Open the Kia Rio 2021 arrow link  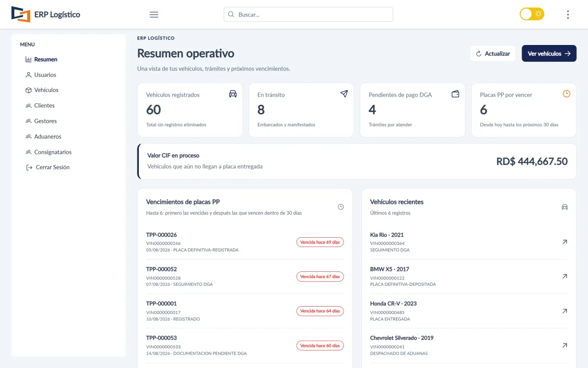(x=565, y=242)
